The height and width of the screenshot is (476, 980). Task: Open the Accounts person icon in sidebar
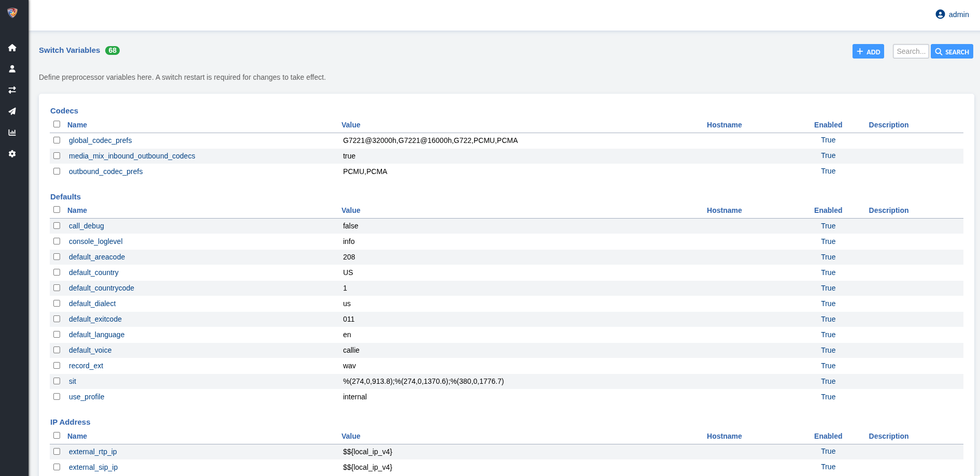click(x=12, y=69)
